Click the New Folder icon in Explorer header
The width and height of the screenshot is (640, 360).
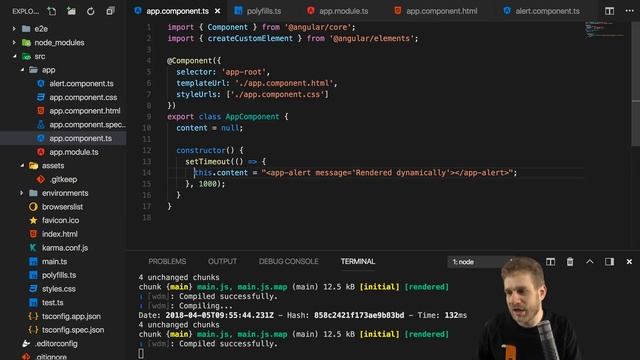click(71, 11)
